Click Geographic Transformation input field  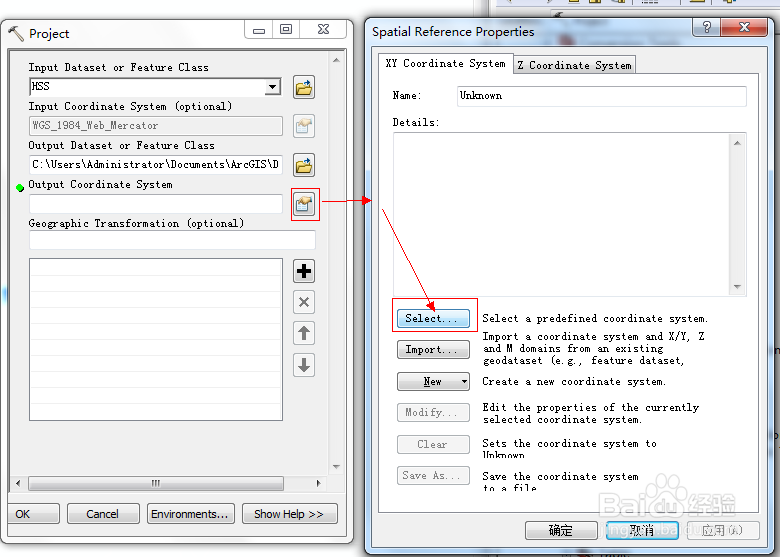[172, 240]
